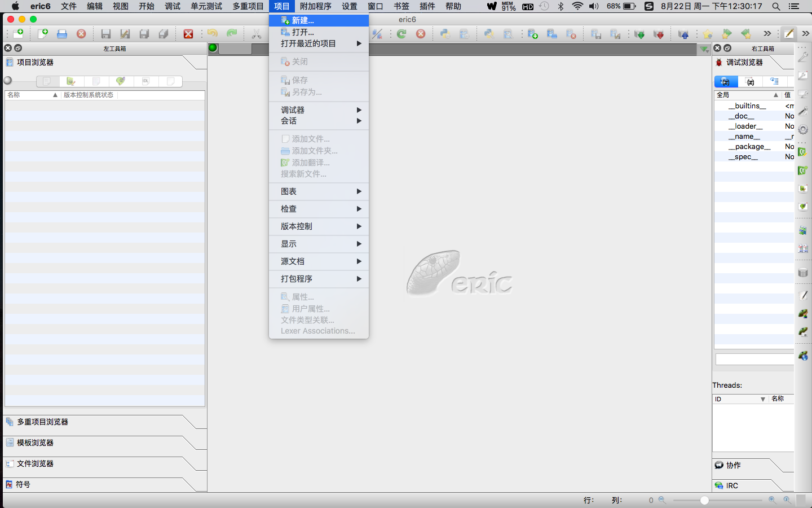812x508 pixels.
Task: Select the __builtins__ variable row
Action: (x=754, y=106)
